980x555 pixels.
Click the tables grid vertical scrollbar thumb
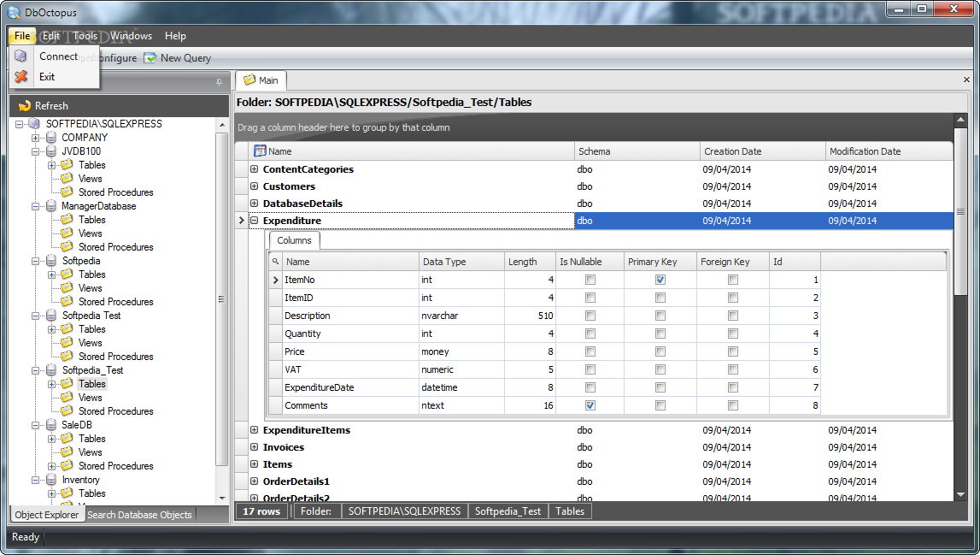(x=960, y=212)
